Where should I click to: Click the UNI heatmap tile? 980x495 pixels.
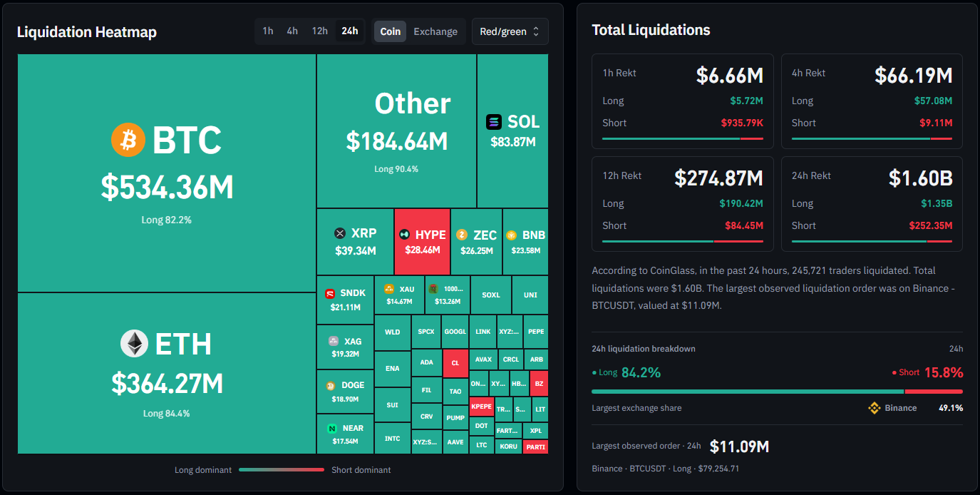[x=530, y=295]
